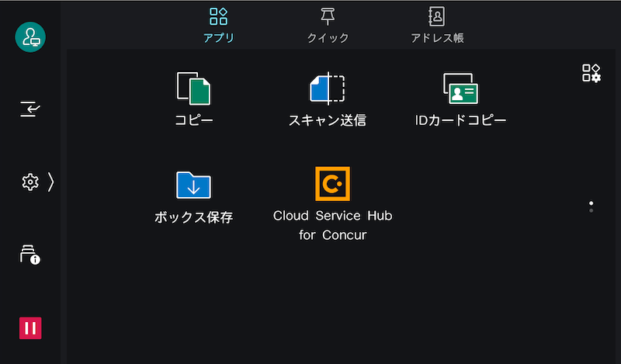The height and width of the screenshot is (364, 621).
Task: Switch to the アプリ tab
Action: click(x=219, y=25)
